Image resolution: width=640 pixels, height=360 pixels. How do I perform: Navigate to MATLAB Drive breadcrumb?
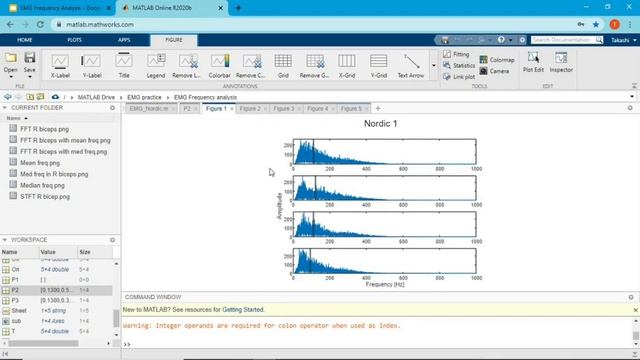click(96, 97)
